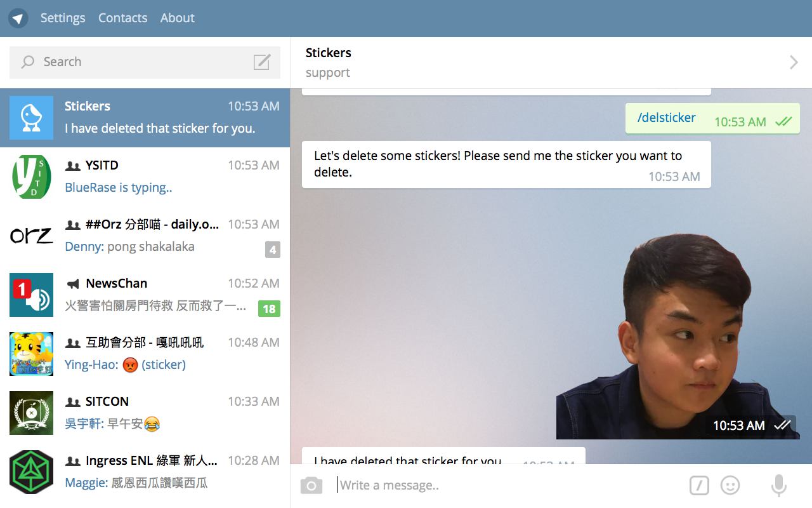Click the "Let's delete some stickers!" message

(506, 164)
